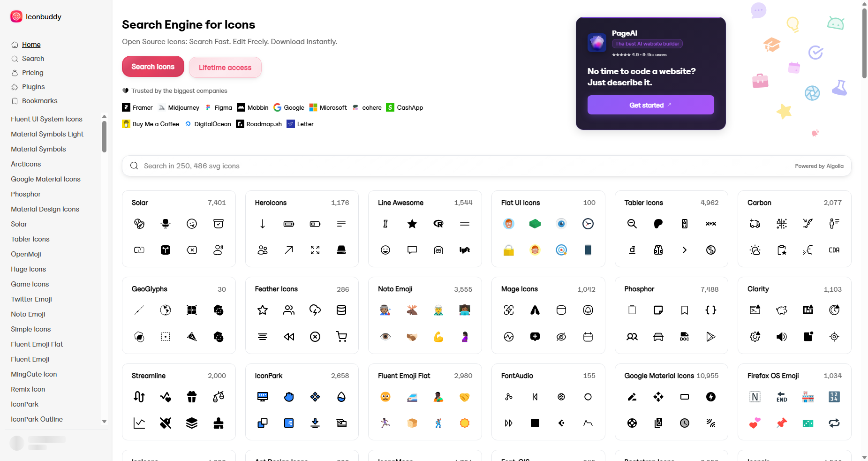868x461 pixels.
Task: Open the HeroIcons set title
Action: pyautogui.click(x=271, y=203)
